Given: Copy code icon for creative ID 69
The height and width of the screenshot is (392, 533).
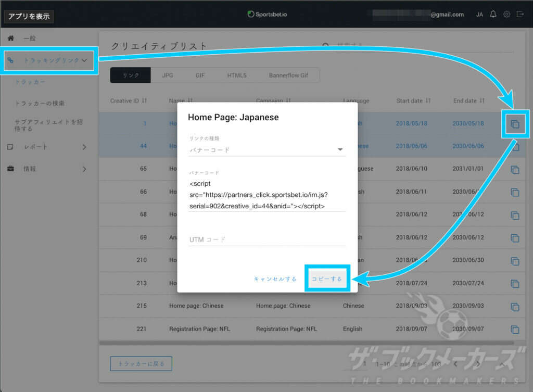Looking at the screenshot, I should [x=515, y=238].
